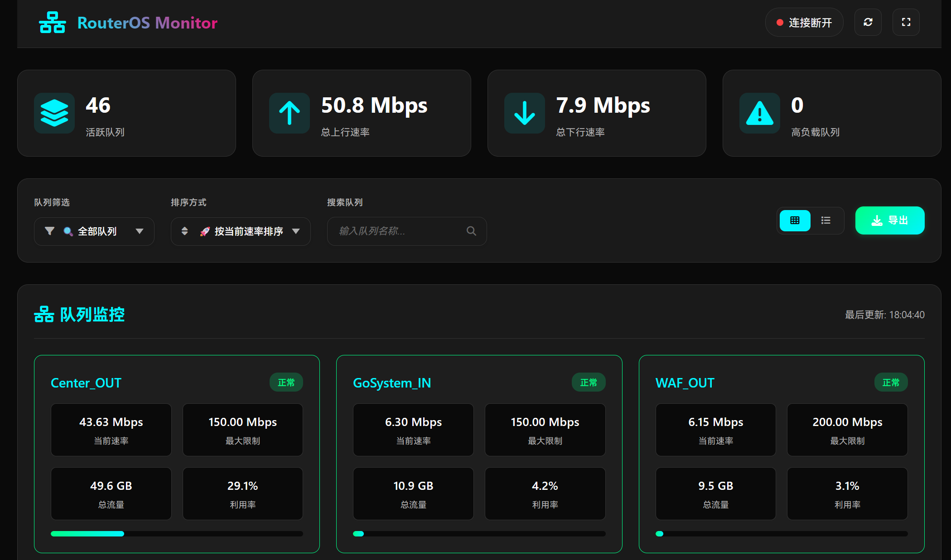Click the layers icon on active queues card
Image resolution: width=951 pixels, height=560 pixels.
click(54, 113)
